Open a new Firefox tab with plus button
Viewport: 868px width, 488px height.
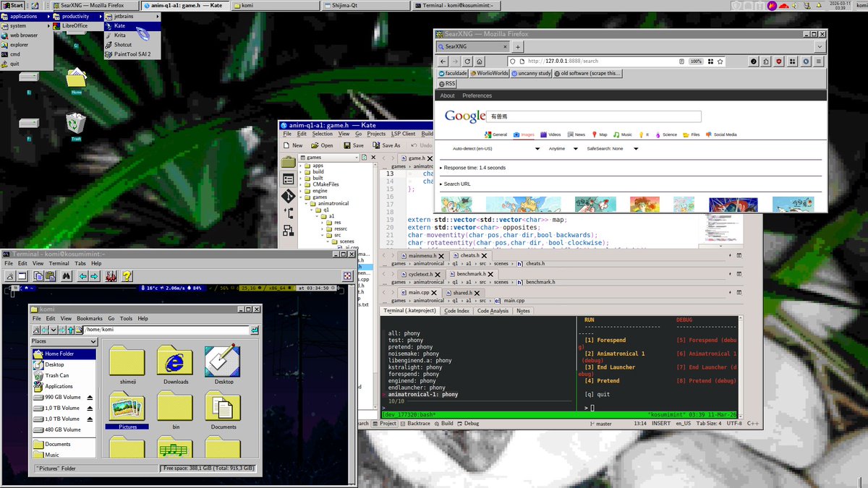518,46
